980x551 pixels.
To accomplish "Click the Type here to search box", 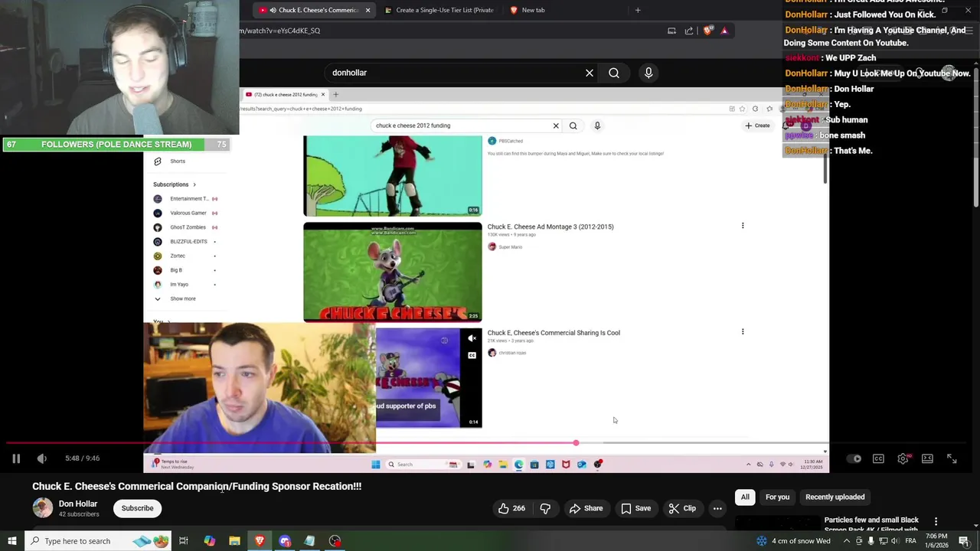I will [100, 541].
